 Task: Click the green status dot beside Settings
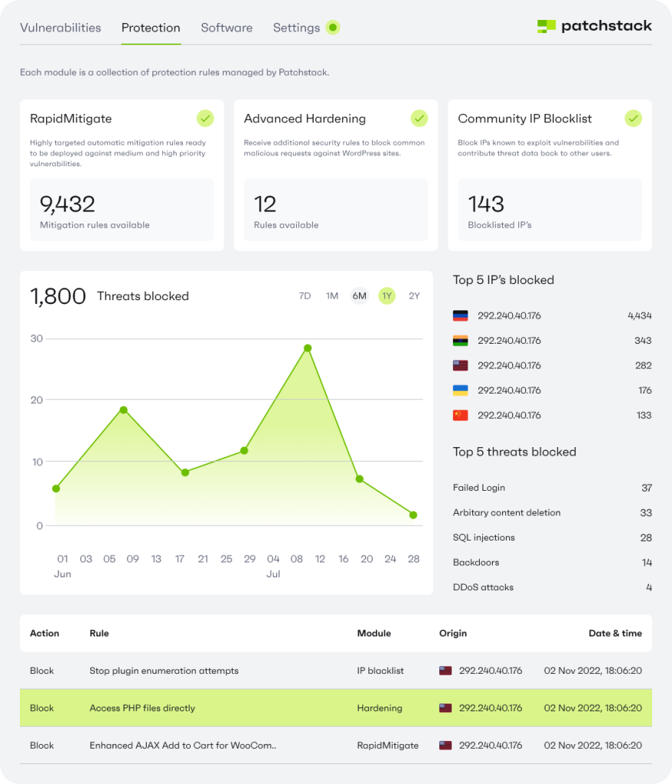tap(332, 27)
